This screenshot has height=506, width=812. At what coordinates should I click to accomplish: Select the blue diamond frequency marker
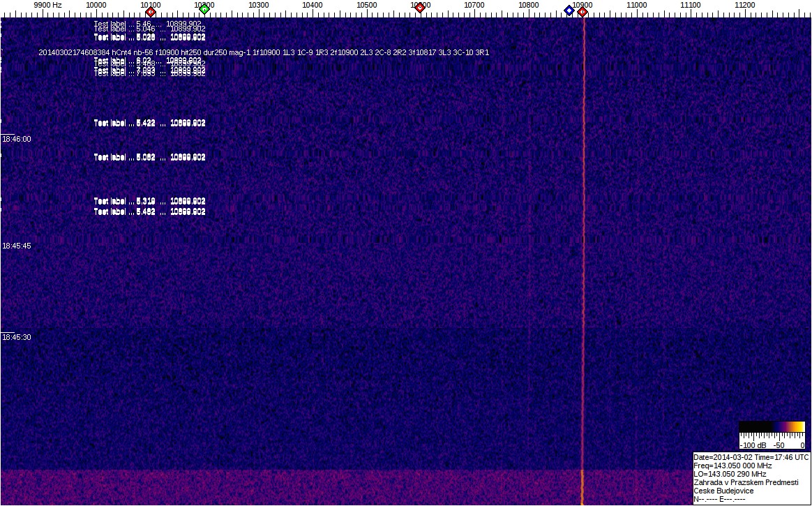[569, 10]
